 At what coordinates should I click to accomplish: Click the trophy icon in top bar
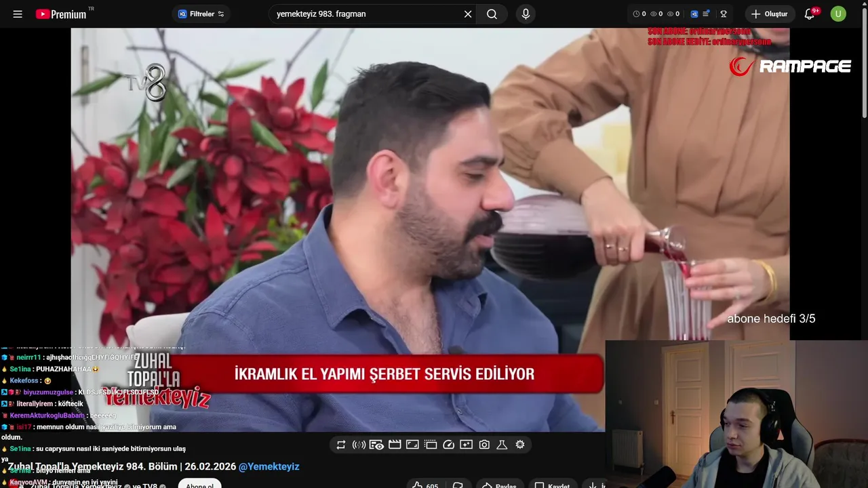[724, 14]
